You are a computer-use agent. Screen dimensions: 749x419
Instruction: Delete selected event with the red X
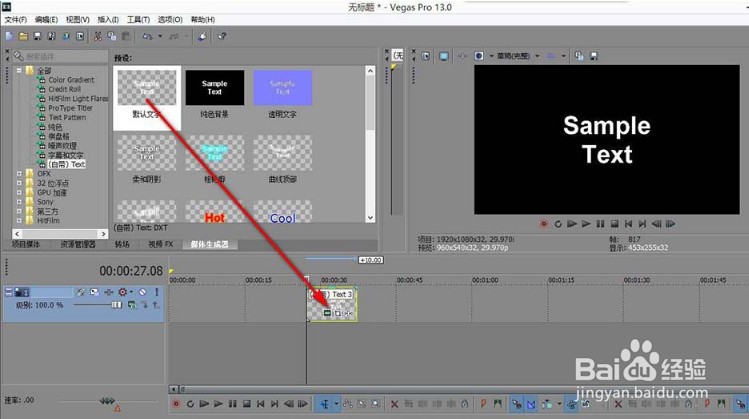(x=394, y=404)
